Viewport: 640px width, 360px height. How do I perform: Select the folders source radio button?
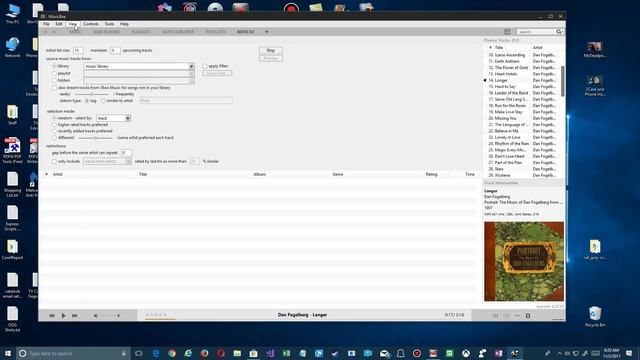pyautogui.click(x=54, y=80)
